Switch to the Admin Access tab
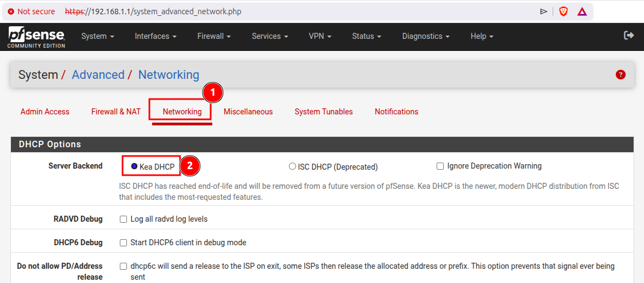The image size is (644, 283). coord(45,112)
